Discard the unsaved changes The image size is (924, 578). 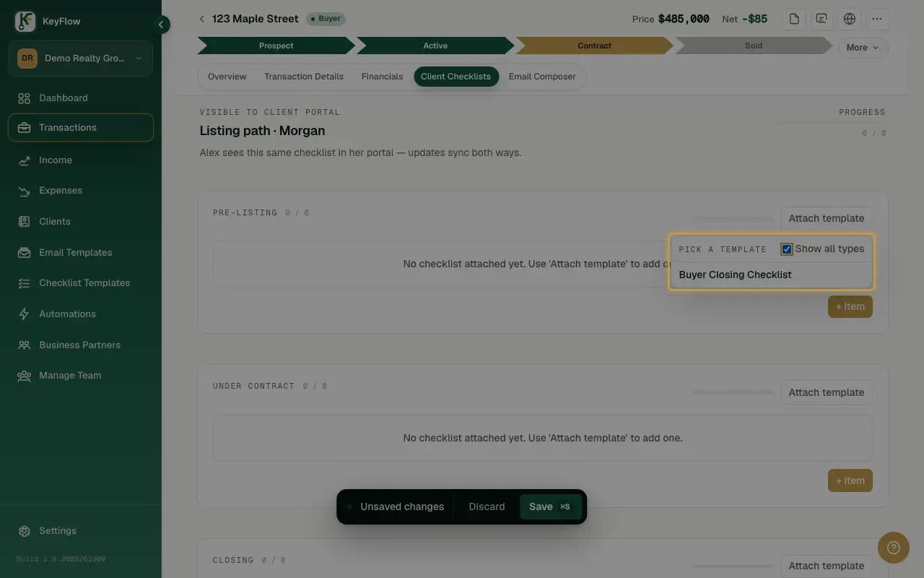click(x=487, y=507)
